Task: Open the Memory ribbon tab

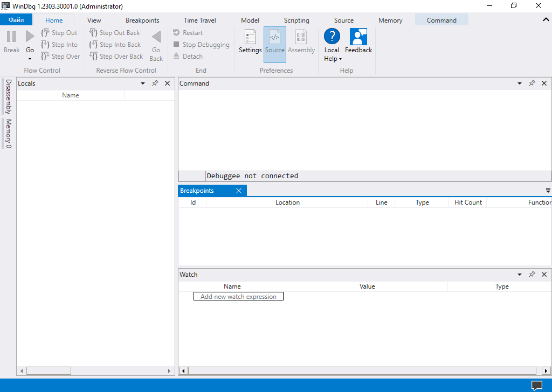Action: (x=390, y=20)
